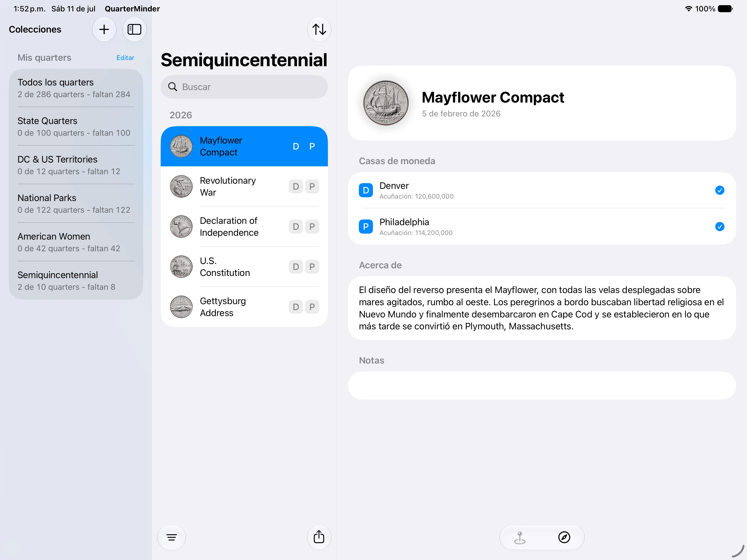
Task: Open Todos los quarters collection
Action: (76, 88)
